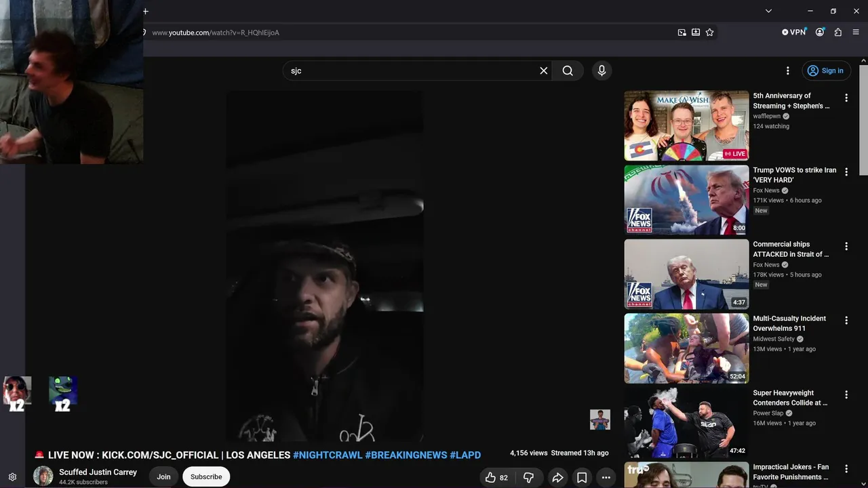Expand the tab list chevron in title bar
The width and height of the screenshot is (868, 488).
coord(768,11)
